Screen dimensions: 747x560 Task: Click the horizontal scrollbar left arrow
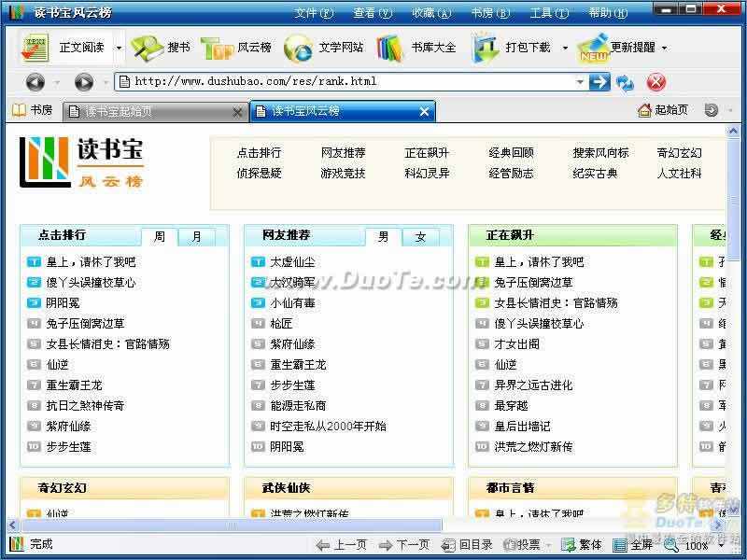coord(13,525)
